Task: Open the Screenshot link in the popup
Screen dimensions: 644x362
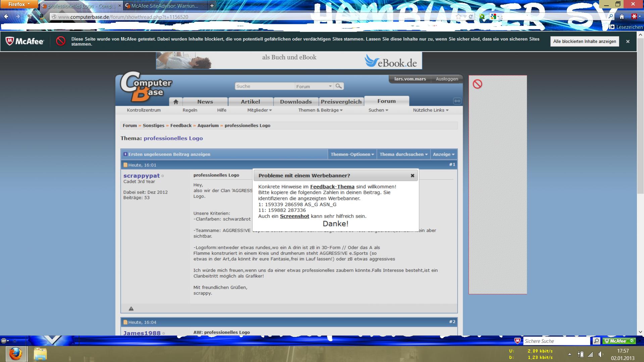Action: [294, 216]
